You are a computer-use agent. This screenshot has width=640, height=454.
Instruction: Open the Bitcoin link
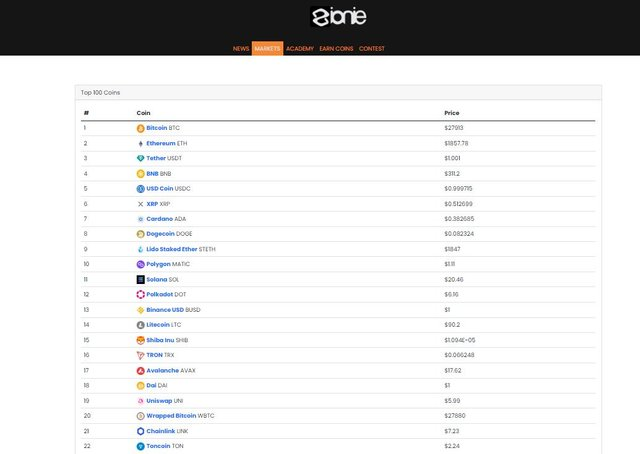157,128
